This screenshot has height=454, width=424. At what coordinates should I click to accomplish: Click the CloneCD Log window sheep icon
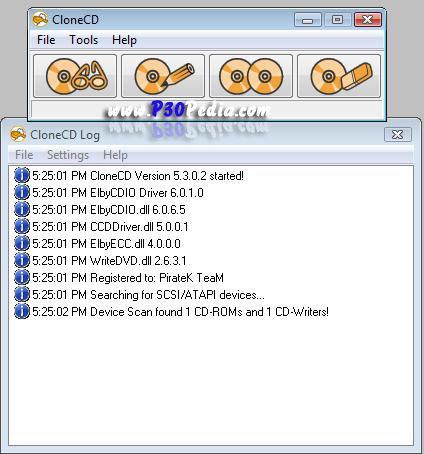[18, 134]
